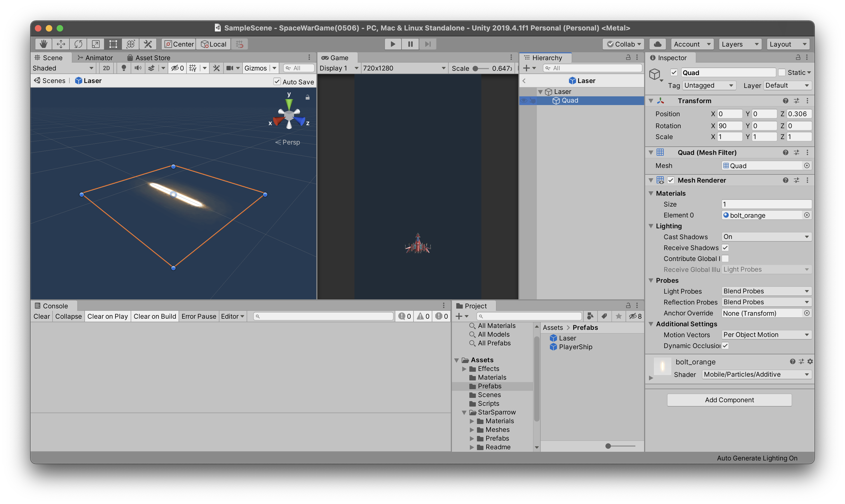
Task: Toggle scene audio speaker icon
Action: click(x=137, y=68)
